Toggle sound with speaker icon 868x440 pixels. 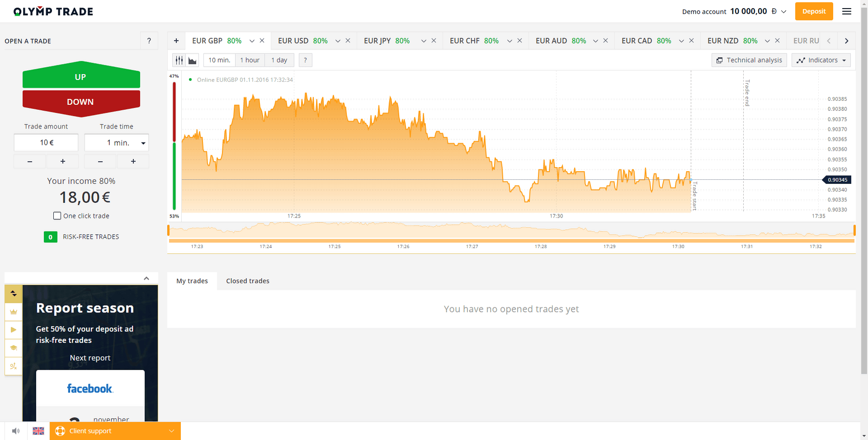(16, 431)
